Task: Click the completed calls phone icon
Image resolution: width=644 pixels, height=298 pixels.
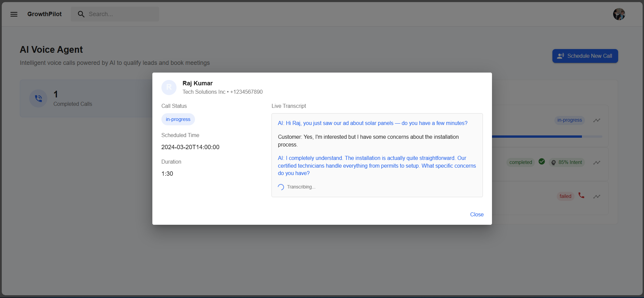Action: click(x=38, y=98)
